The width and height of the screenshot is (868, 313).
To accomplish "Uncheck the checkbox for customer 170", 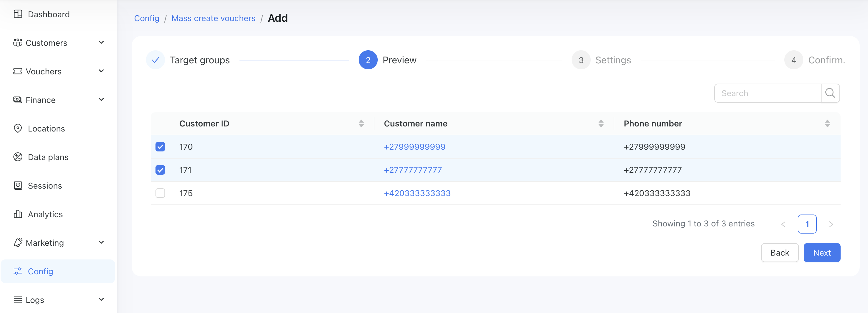I will tap(160, 147).
